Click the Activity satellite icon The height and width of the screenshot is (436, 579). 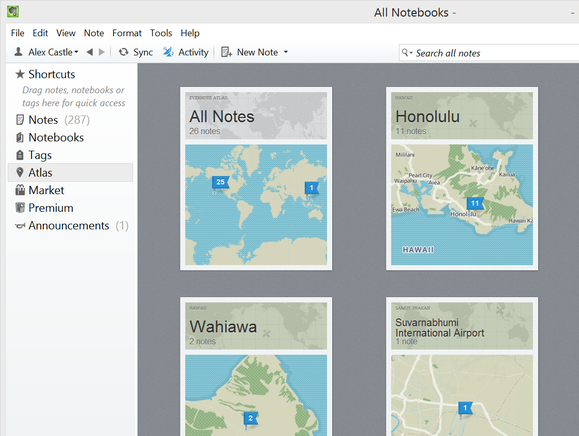[x=168, y=52]
